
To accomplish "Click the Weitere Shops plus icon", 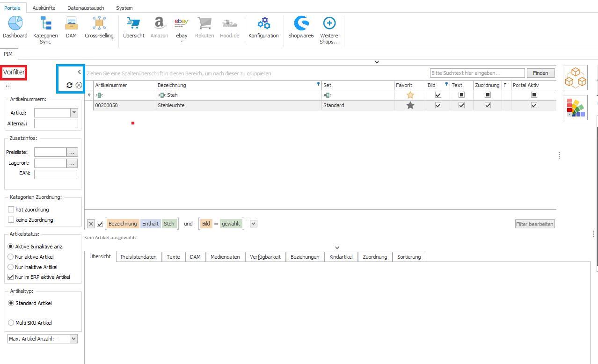I will point(329,23).
